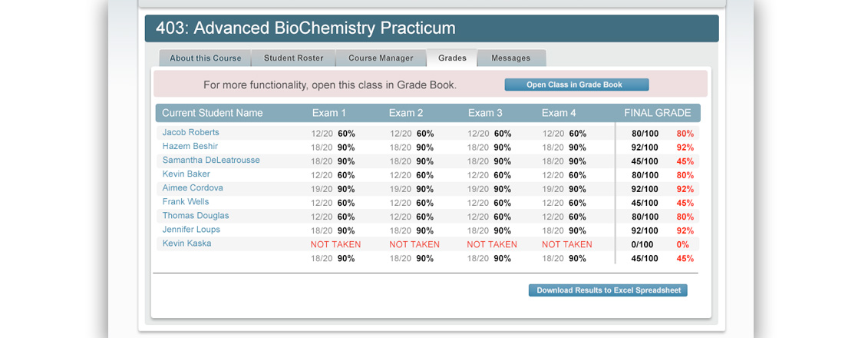Click the FINAL GRADE column header
868x338 pixels.
[x=657, y=113]
